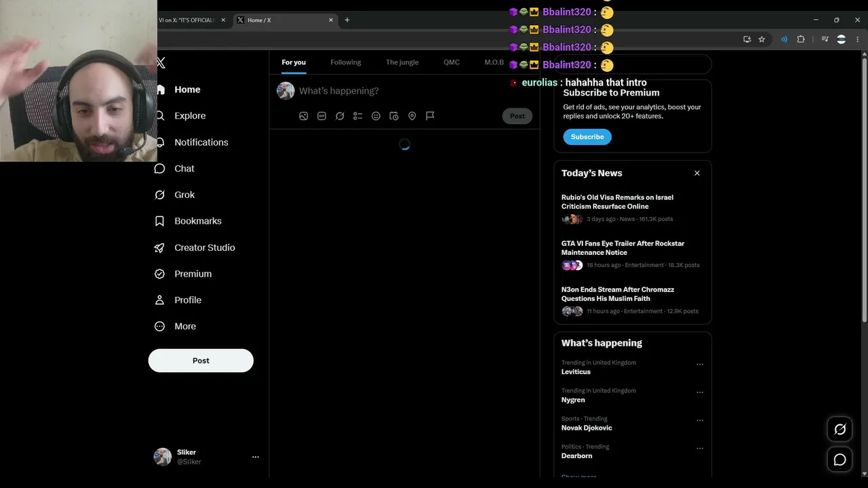Click the Grok enhance icon in the composer

pyautogui.click(x=340, y=116)
